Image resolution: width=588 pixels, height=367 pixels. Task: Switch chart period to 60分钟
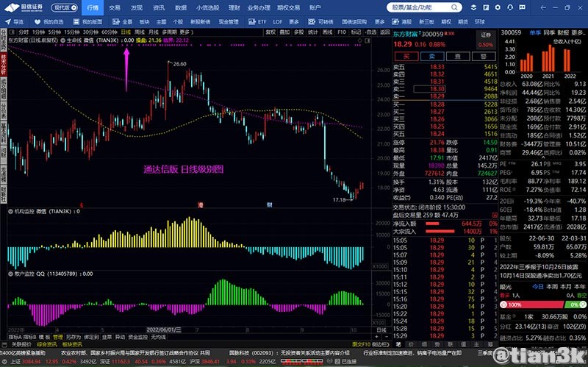pos(110,32)
